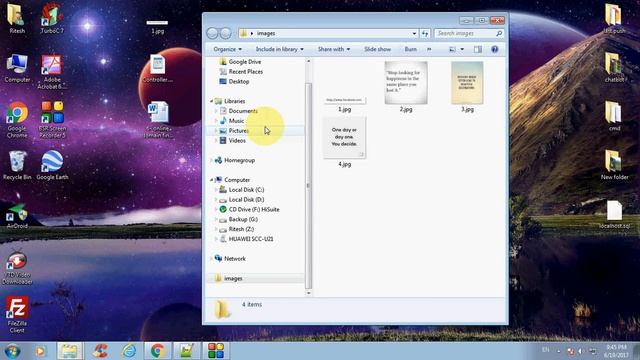Show more toolbar commands chevron

coord(429,49)
